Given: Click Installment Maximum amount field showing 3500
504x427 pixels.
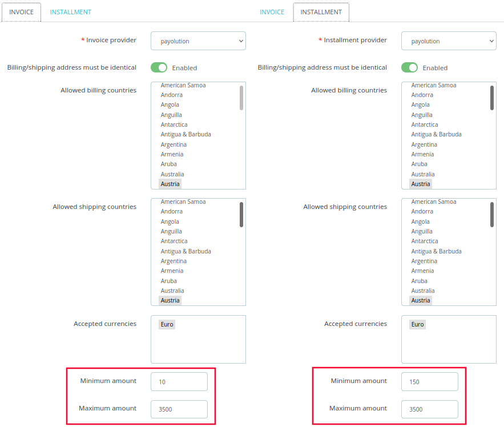Looking at the screenshot, I should coord(429,409).
